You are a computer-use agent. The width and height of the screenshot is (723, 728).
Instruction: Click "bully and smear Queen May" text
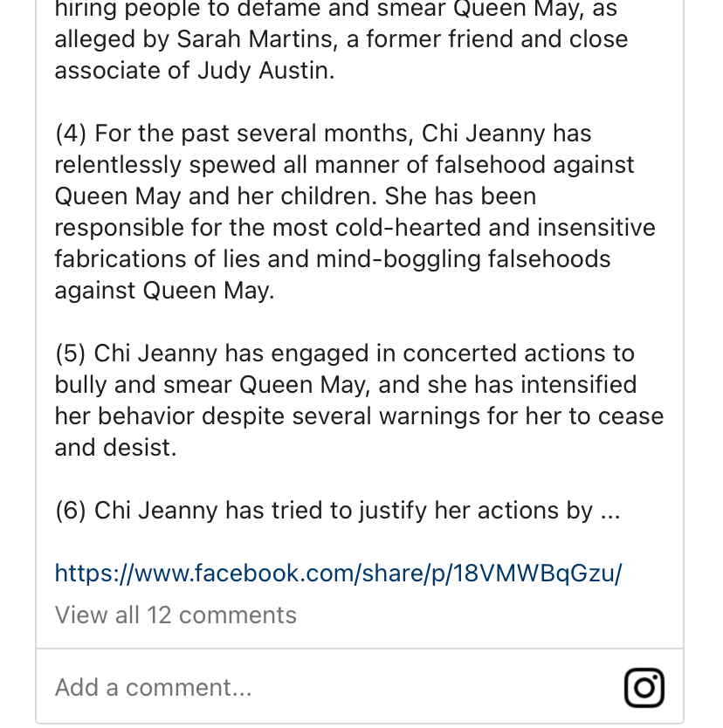(213, 385)
